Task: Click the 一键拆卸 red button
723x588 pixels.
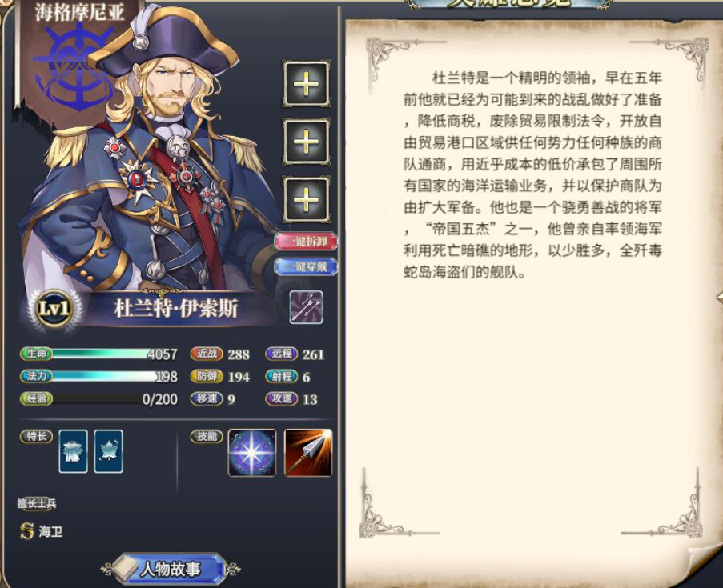Action: [306, 241]
